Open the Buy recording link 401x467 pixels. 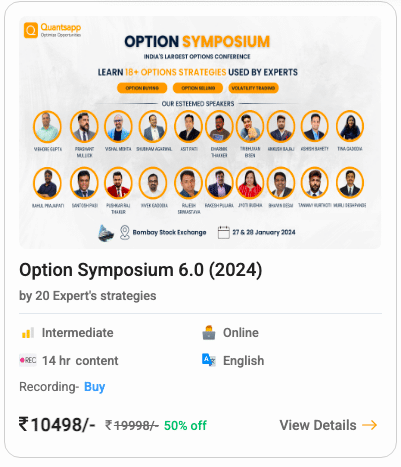pyautogui.click(x=95, y=387)
